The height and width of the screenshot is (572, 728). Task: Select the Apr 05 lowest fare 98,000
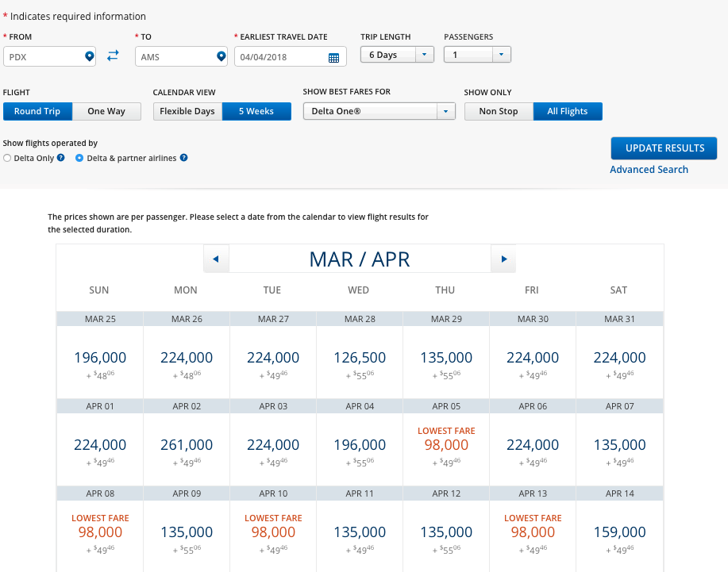click(x=445, y=445)
